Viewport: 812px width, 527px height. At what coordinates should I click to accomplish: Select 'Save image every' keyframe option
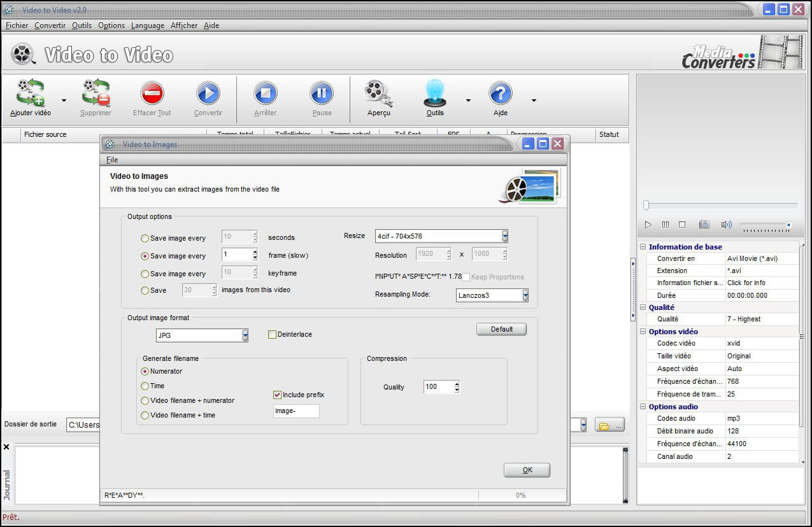coord(145,274)
